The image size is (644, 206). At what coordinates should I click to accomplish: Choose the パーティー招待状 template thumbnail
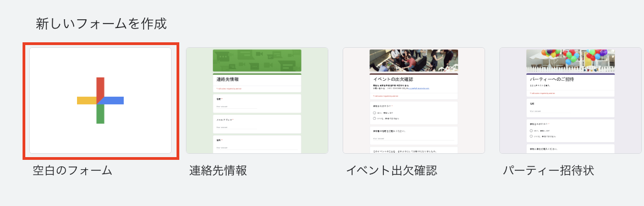click(x=570, y=101)
